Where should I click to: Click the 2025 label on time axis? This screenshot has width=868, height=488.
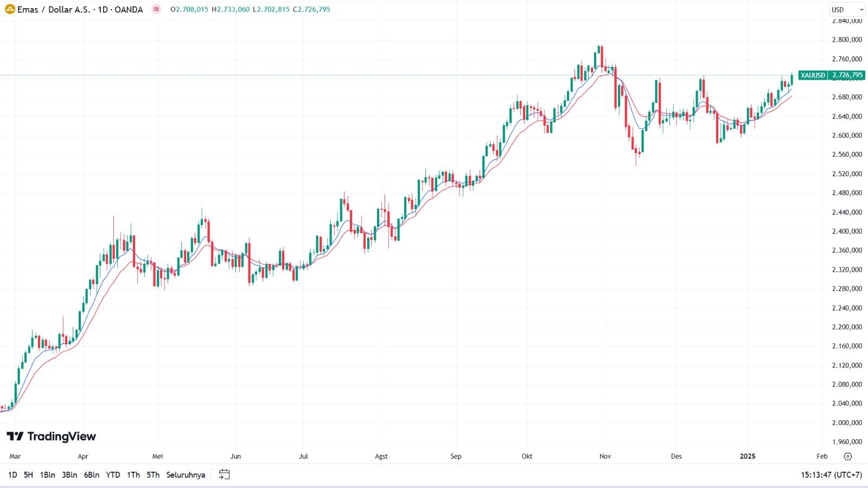(748, 457)
